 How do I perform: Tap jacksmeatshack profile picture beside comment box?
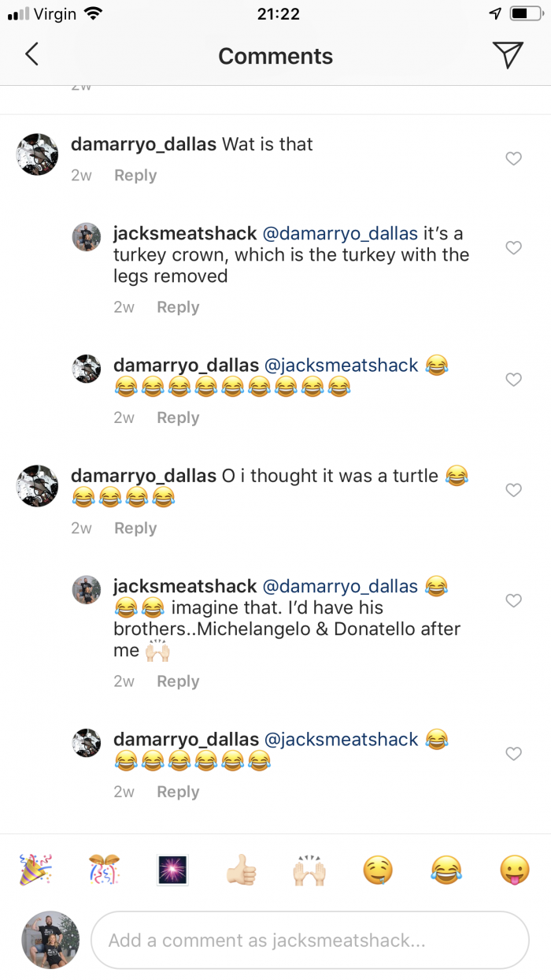[50, 940]
